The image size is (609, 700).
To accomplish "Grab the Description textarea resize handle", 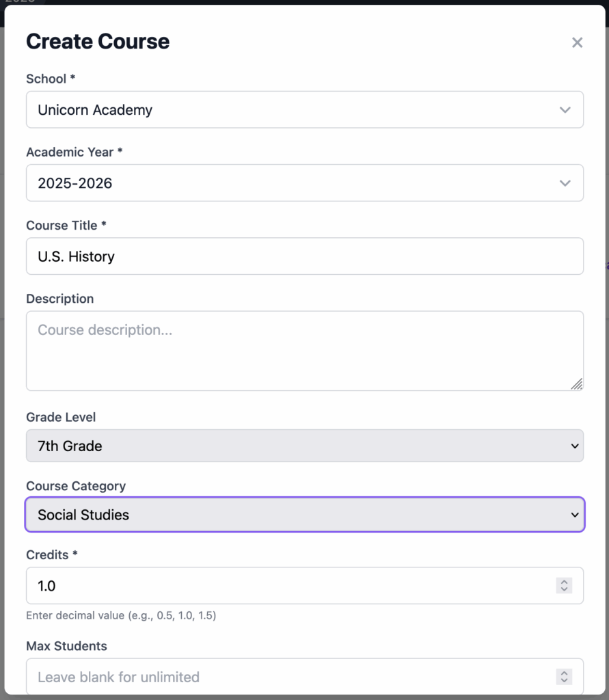I will [576, 384].
